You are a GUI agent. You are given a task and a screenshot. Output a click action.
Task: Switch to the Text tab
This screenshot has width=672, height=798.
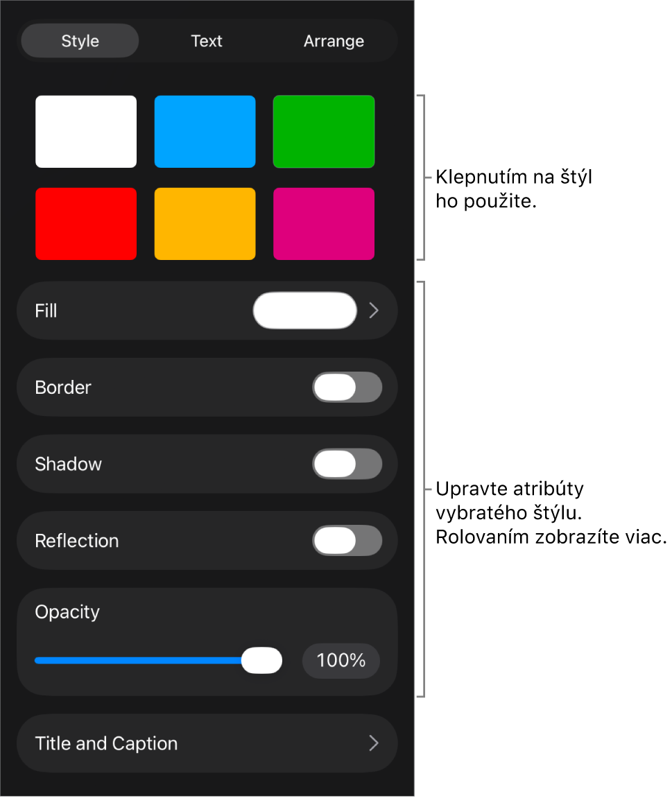click(207, 41)
